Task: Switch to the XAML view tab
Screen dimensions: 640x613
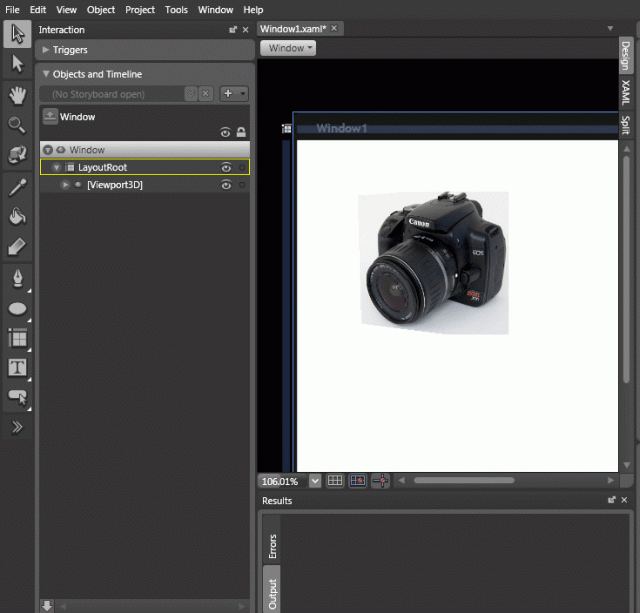Action: [625, 94]
